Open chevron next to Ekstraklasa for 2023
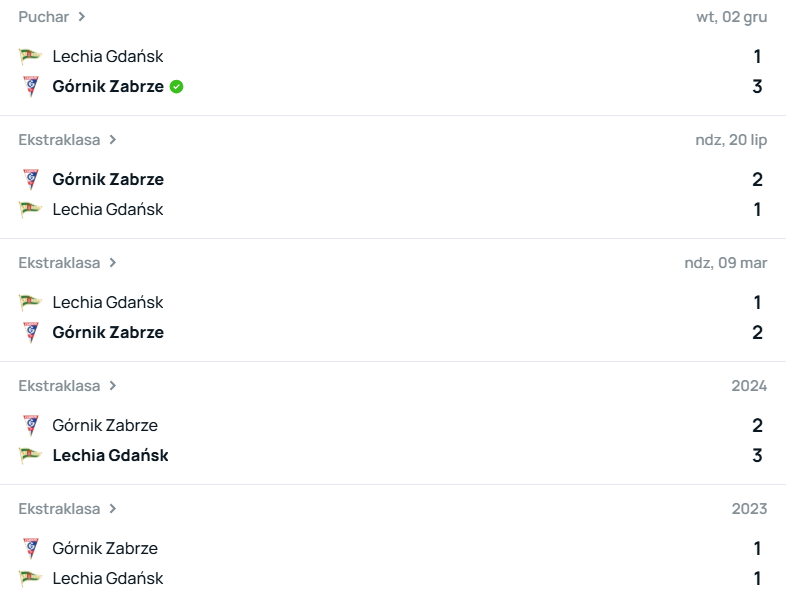The height and width of the screenshot is (605, 786). point(113,509)
